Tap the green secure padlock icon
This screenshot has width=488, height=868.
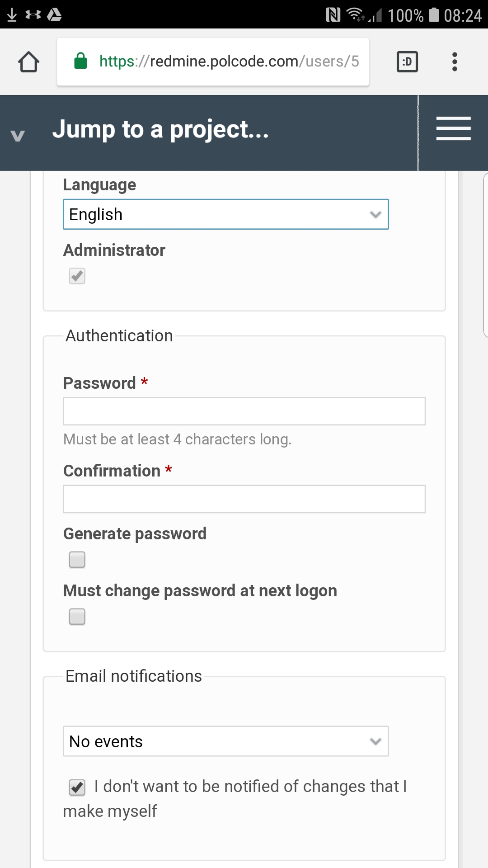(80, 61)
